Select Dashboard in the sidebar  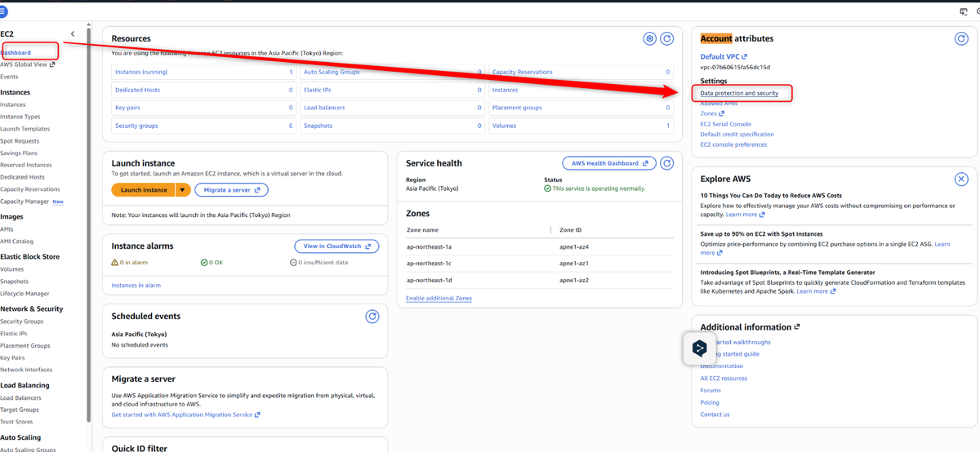(x=16, y=53)
